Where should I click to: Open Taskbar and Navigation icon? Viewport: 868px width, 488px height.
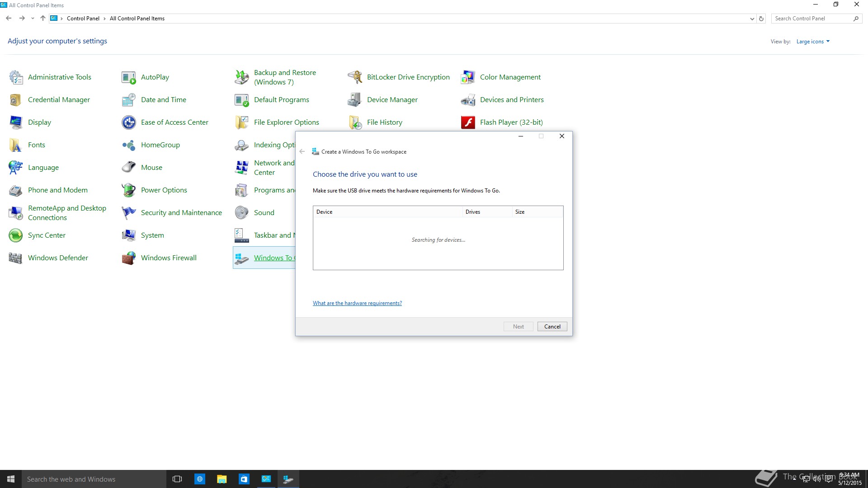242,235
